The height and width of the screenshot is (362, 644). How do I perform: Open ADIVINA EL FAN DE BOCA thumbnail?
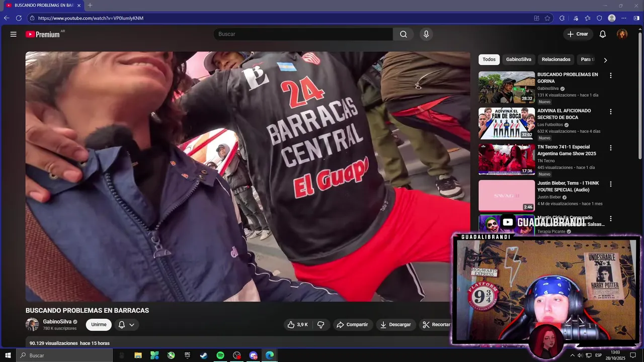[x=507, y=123]
